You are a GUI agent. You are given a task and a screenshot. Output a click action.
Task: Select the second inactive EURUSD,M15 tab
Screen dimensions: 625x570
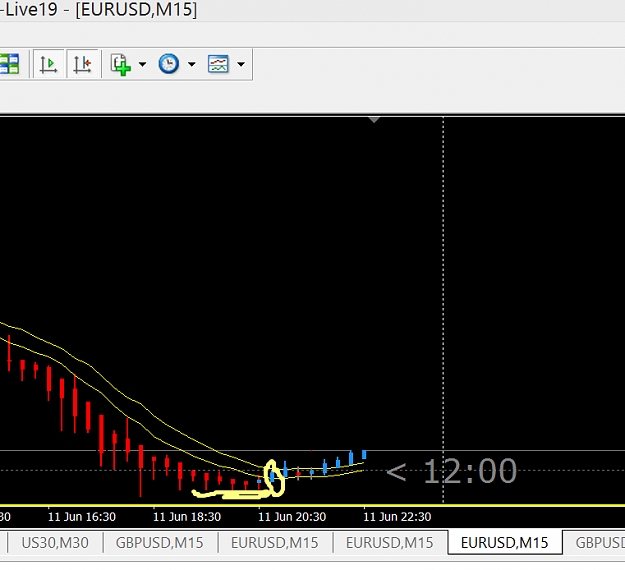coord(389,542)
